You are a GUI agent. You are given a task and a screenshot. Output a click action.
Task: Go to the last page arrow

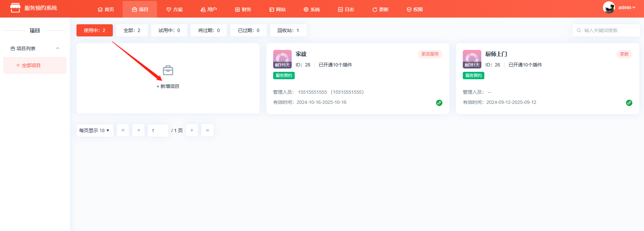click(x=207, y=130)
